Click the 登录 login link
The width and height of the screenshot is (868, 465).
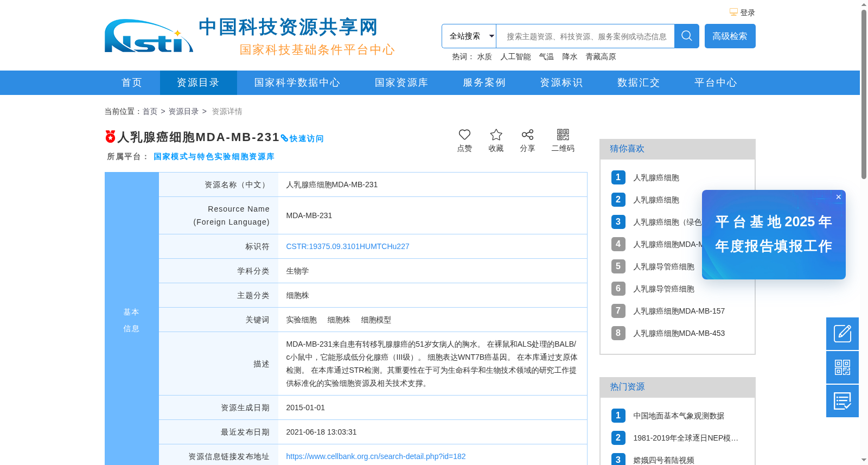pos(748,12)
